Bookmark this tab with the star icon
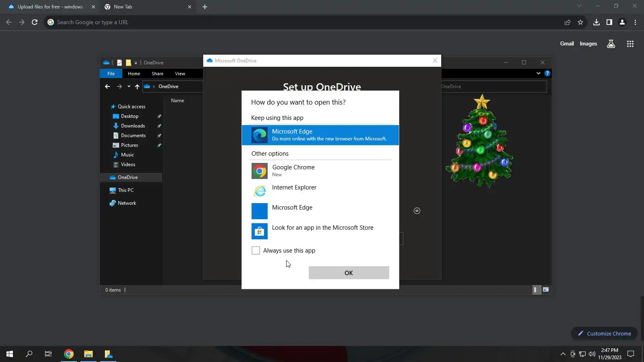 click(x=580, y=22)
